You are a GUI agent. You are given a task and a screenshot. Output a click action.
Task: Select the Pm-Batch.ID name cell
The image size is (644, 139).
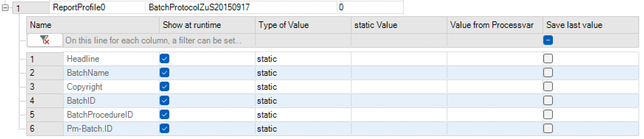[x=111, y=129]
